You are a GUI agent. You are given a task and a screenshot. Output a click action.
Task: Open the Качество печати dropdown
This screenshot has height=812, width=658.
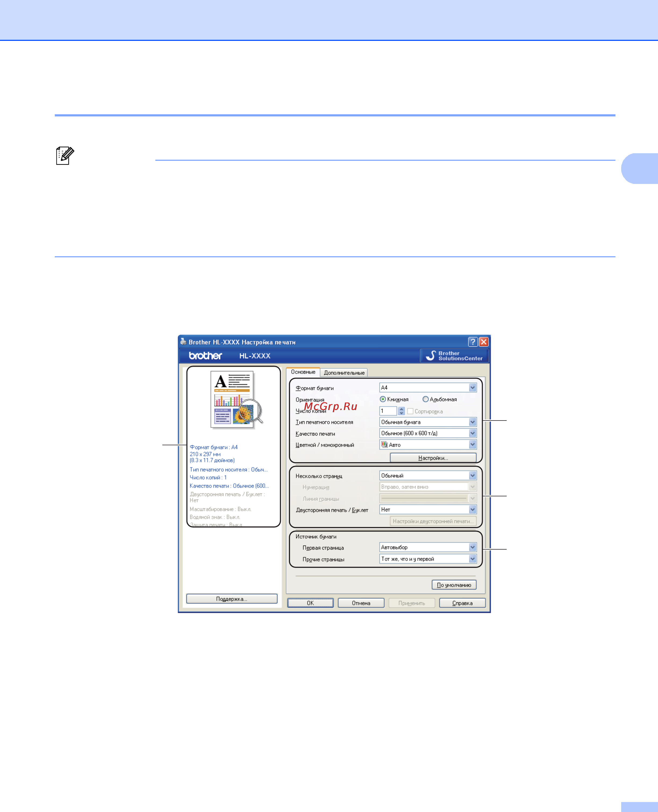(x=428, y=433)
